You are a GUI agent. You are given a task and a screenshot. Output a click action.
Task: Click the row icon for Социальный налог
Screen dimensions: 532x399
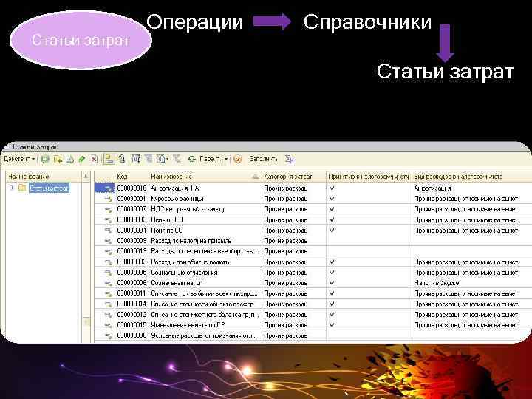tap(108, 283)
